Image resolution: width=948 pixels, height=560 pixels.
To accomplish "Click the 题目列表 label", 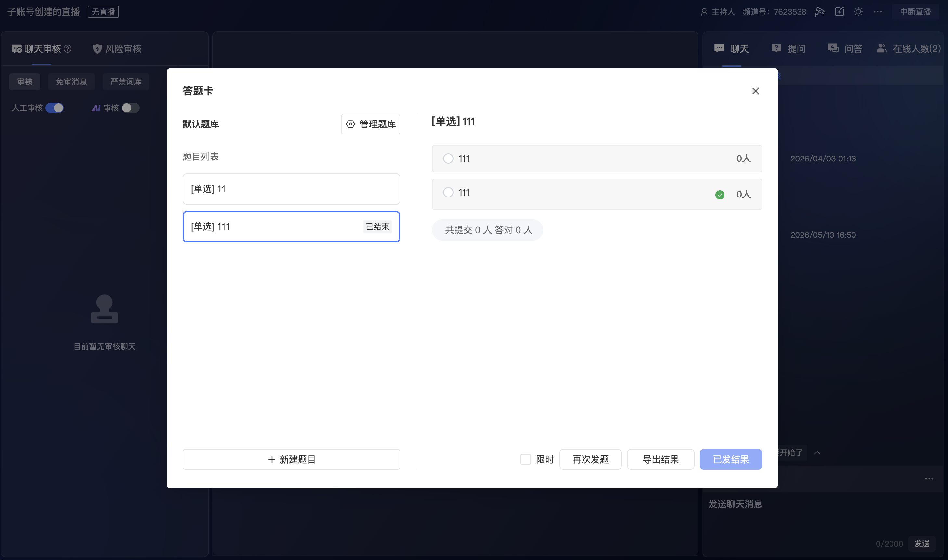I will pyautogui.click(x=201, y=157).
